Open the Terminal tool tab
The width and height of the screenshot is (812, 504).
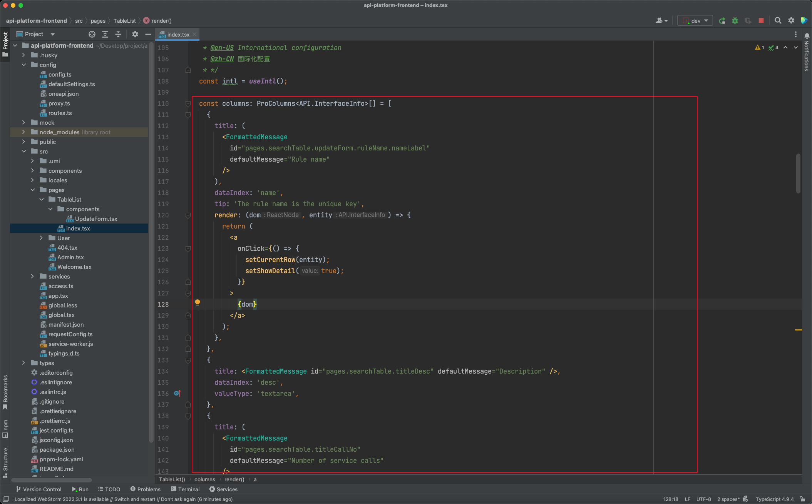pyautogui.click(x=185, y=489)
